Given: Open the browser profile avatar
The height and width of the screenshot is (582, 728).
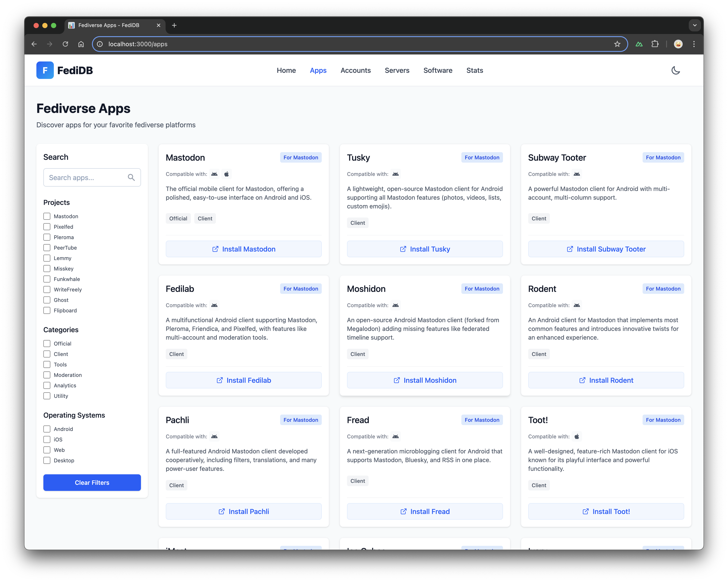Looking at the screenshot, I should (x=678, y=44).
